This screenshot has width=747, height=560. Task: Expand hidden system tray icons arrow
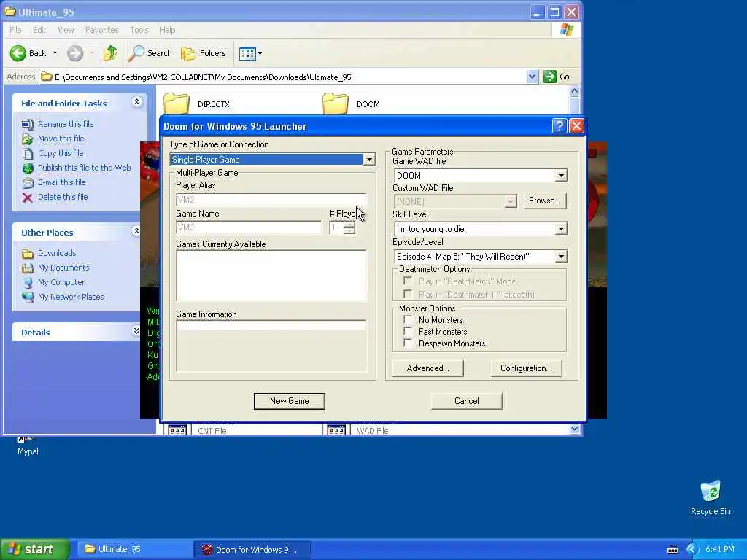coord(692,550)
